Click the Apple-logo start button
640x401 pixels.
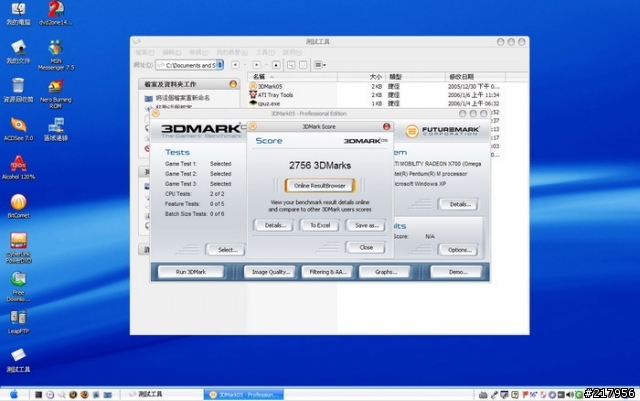click(14, 394)
